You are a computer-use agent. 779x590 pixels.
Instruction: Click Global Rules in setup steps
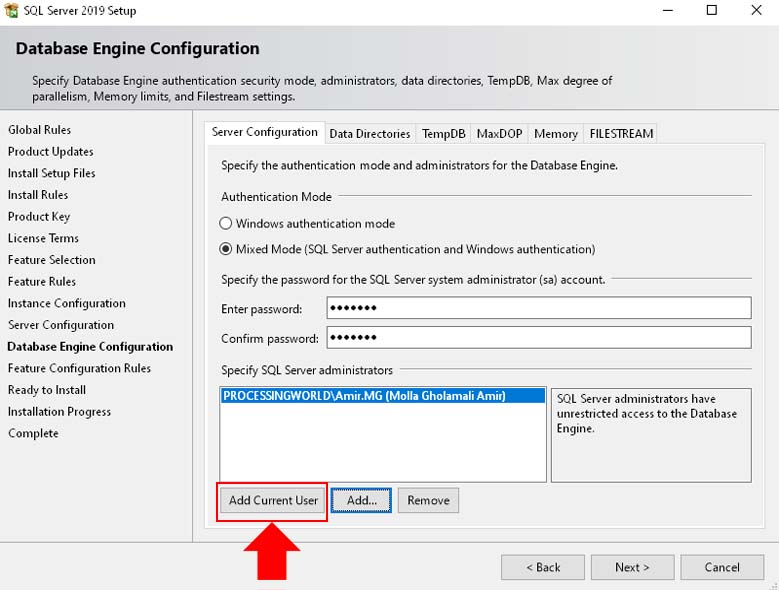click(x=39, y=130)
